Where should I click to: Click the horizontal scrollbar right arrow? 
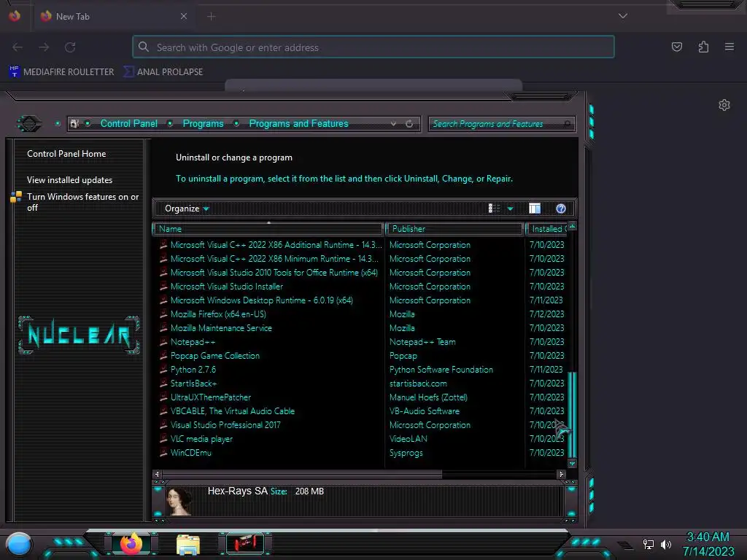click(561, 474)
